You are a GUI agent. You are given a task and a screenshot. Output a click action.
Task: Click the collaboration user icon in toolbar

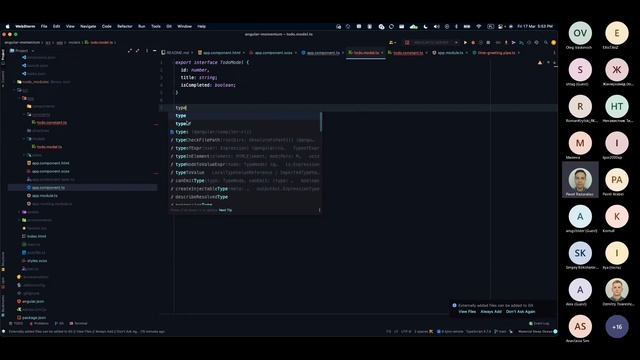pyautogui.click(x=392, y=42)
